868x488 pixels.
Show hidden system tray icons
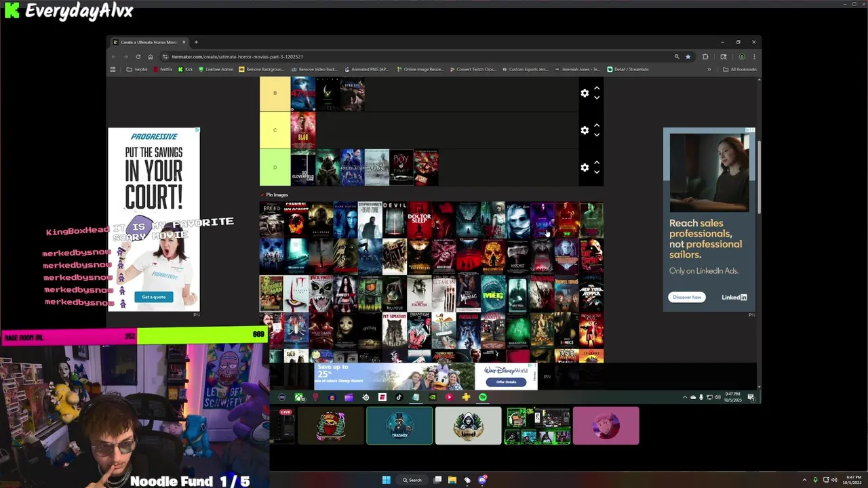pos(804,480)
